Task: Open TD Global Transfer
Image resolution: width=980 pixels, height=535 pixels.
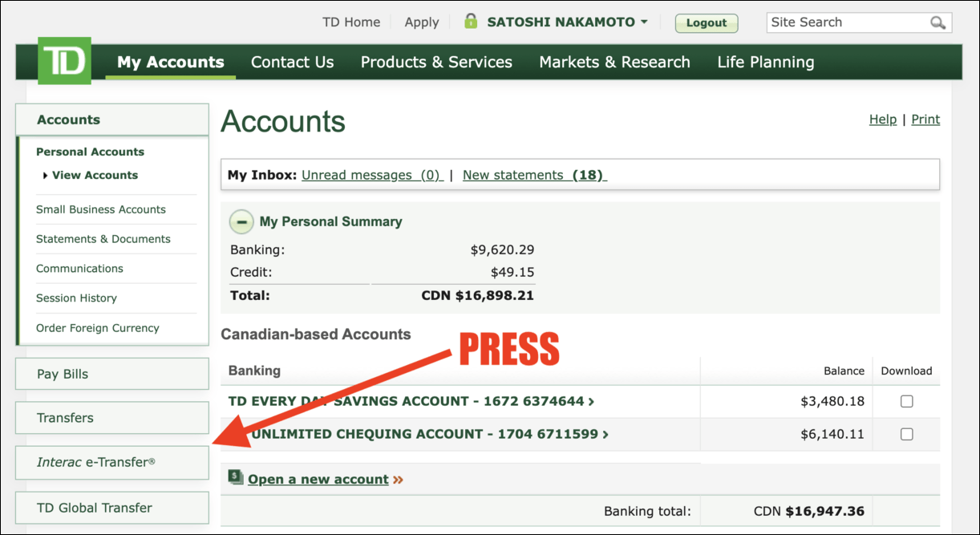Action: click(94, 507)
